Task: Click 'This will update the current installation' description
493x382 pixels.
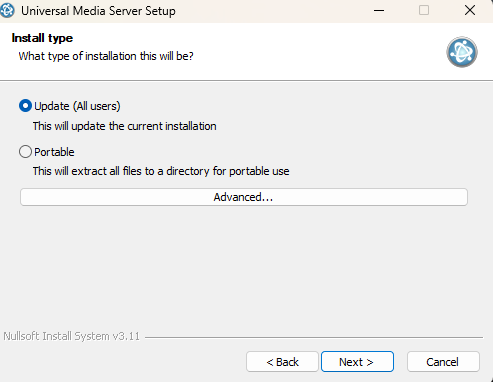Action: pos(124,126)
